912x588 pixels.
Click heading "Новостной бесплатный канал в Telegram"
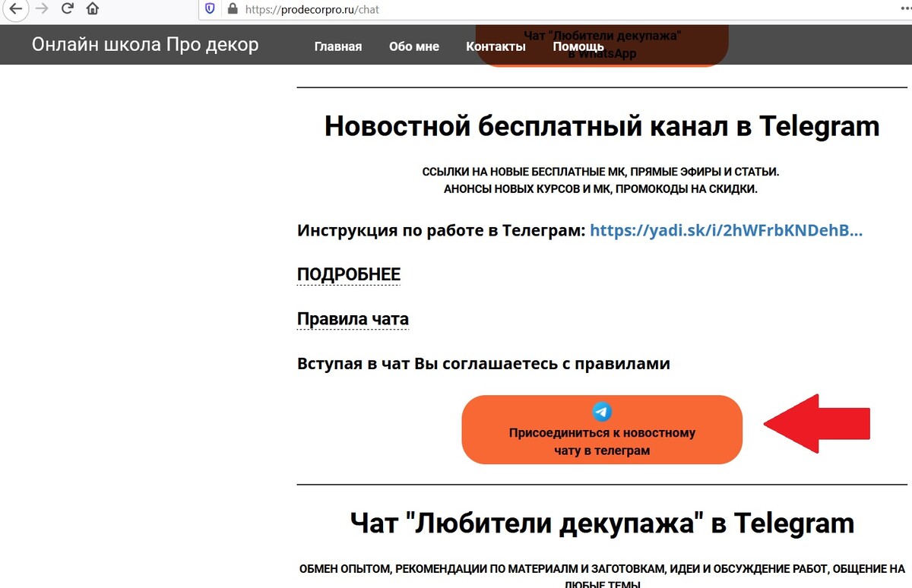tap(602, 126)
